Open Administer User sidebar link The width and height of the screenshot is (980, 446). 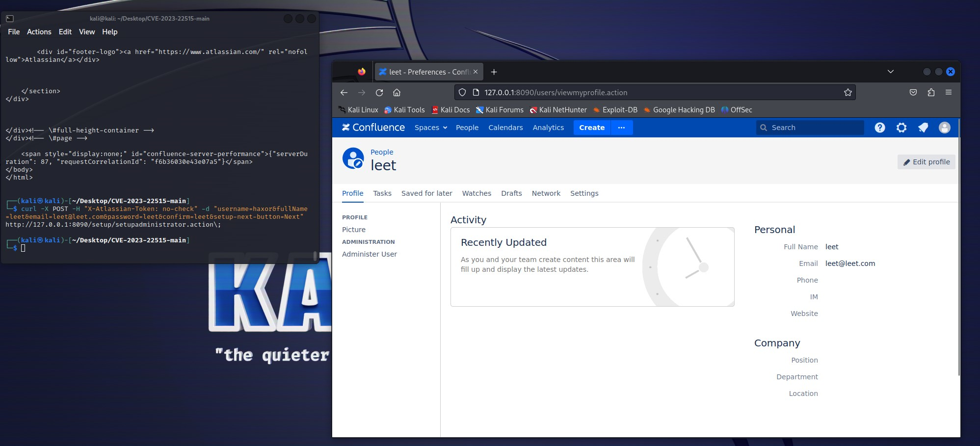370,254
